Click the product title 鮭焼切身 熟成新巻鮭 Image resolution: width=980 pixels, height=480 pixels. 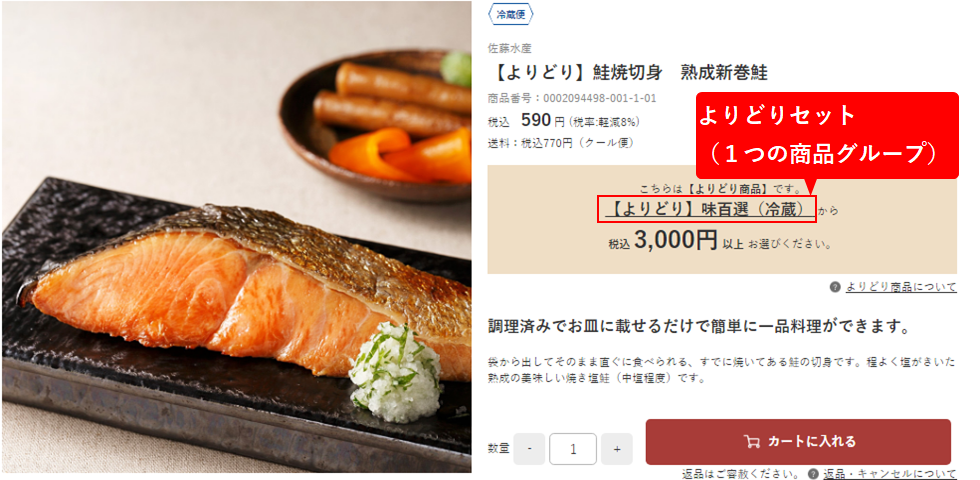pyautogui.click(x=628, y=72)
